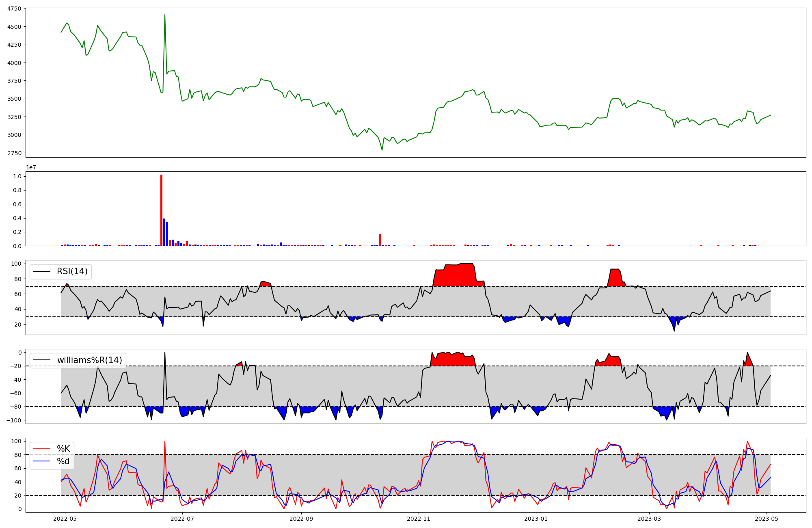Click the %K legend entry
Screen dimensions: 812x528
coord(63,449)
